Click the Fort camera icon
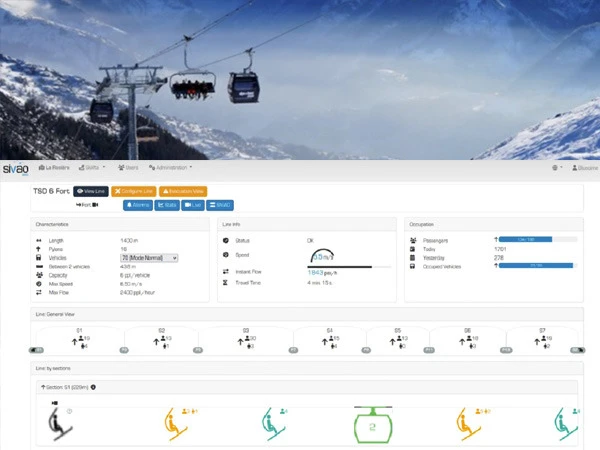The image size is (600, 450). point(95,205)
